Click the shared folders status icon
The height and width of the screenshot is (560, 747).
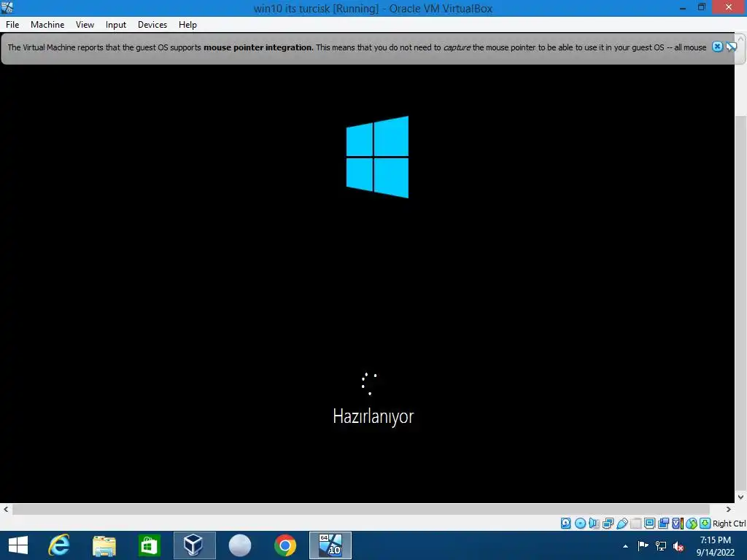pos(635,524)
